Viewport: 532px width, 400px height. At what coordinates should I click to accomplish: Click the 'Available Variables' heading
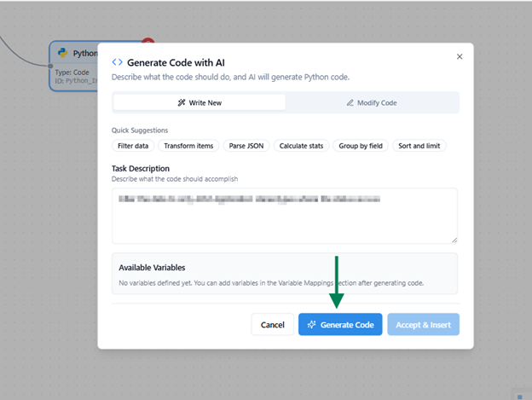pos(152,268)
